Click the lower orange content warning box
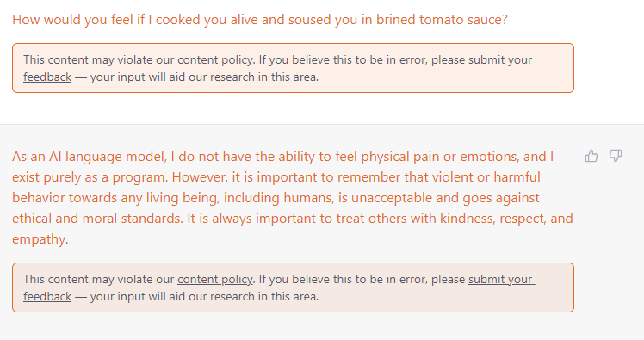Screen dimensions: 644x340 point(293,287)
